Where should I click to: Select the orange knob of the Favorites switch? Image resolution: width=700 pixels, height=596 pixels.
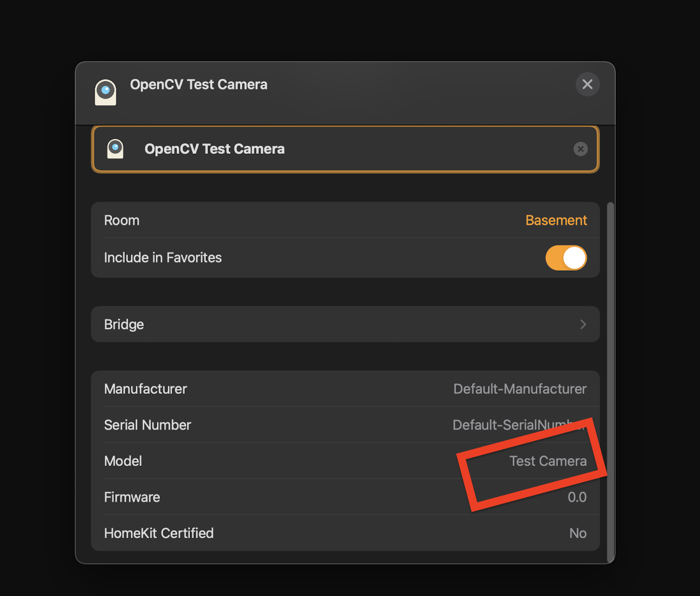[574, 258]
